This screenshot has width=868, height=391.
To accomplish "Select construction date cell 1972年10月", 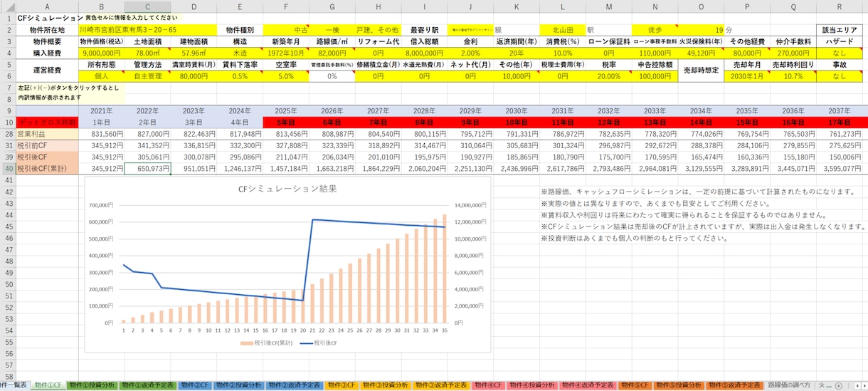I will tap(286, 53).
